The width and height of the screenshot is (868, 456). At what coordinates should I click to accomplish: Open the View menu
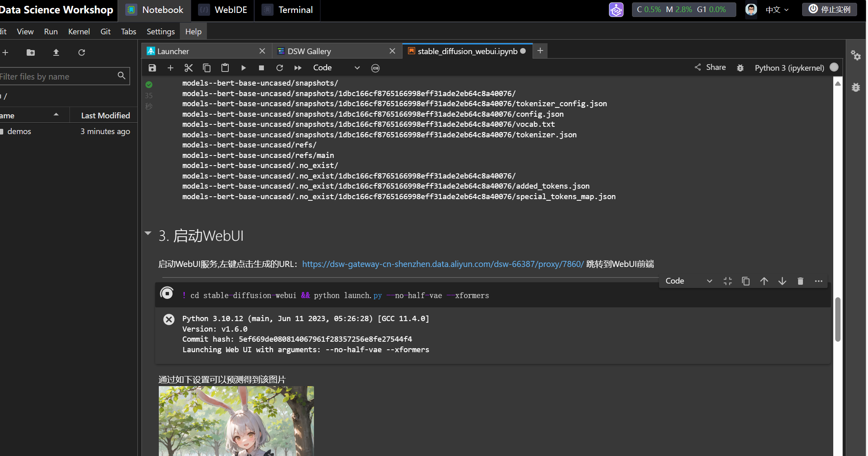(25, 32)
